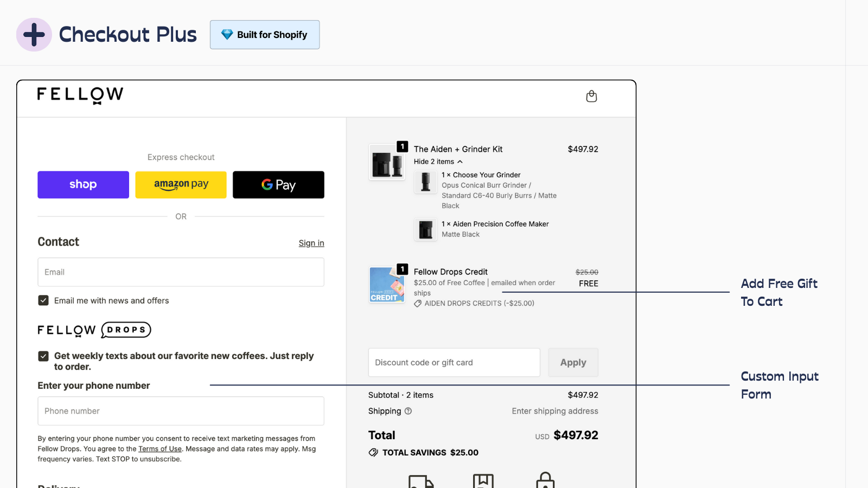868x488 pixels.
Task: Click the Fellow Drops logo
Action: coord(94,330)
